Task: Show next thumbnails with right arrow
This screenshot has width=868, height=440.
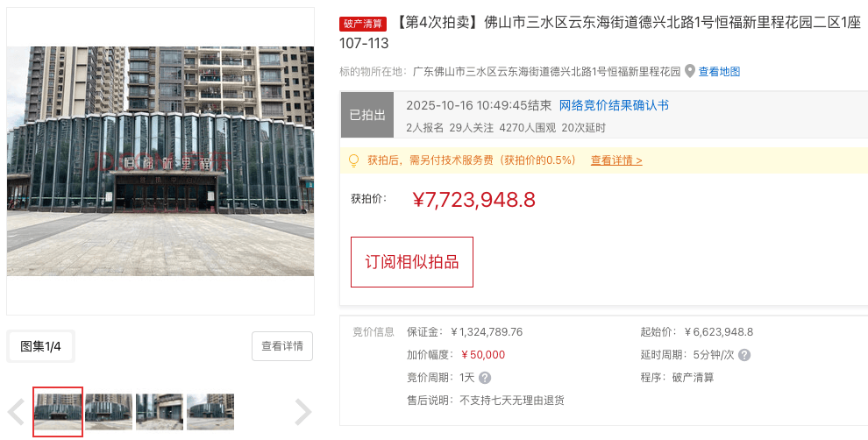Action: click(x=302, y=412)
